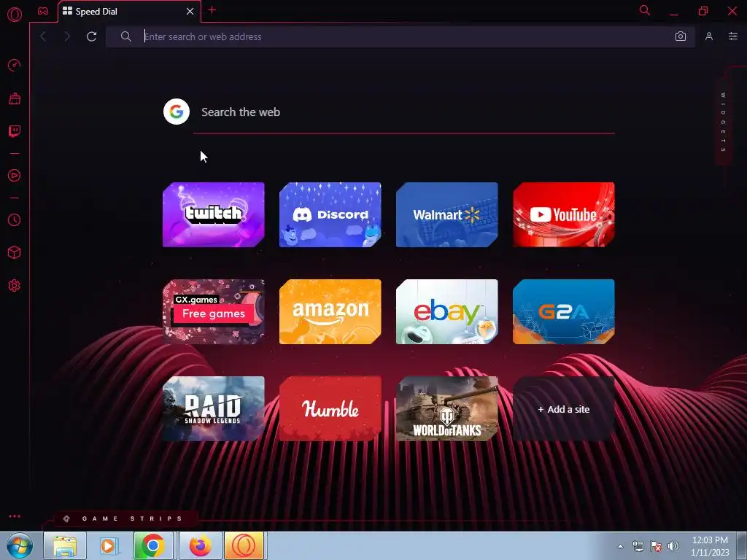Go back to previous page
Screen dimensions: 747x560
pos(43,36)
